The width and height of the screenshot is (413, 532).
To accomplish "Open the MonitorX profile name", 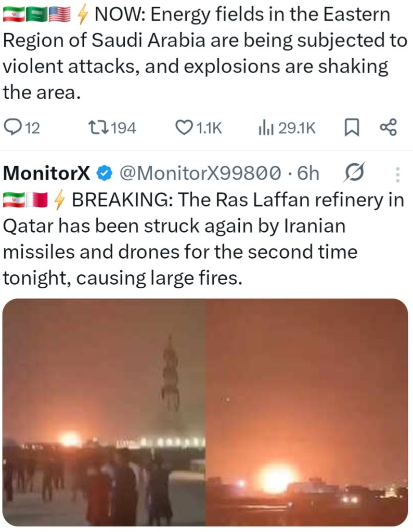I will pos(47,173).
